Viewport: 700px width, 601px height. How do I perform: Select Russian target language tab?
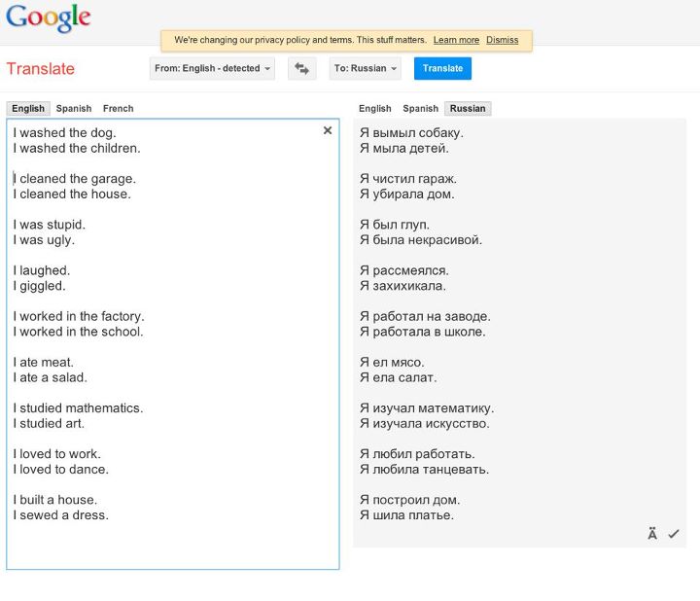[468, 109]
